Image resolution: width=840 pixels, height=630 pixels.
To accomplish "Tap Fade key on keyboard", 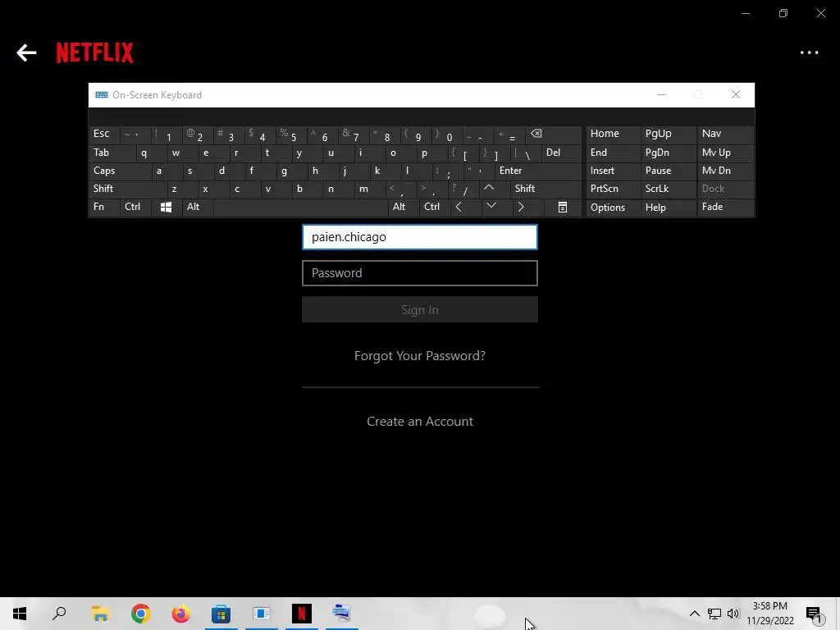I will point(725,208).
